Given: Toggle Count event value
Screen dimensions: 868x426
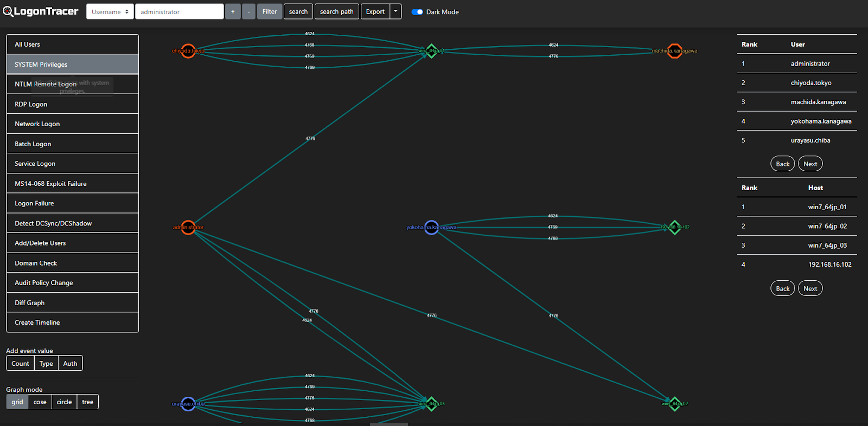Looking at the screenshot, I should 20,363.
